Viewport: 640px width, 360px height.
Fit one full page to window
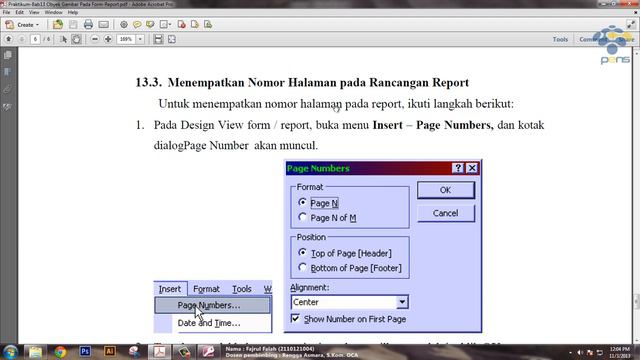172,39
